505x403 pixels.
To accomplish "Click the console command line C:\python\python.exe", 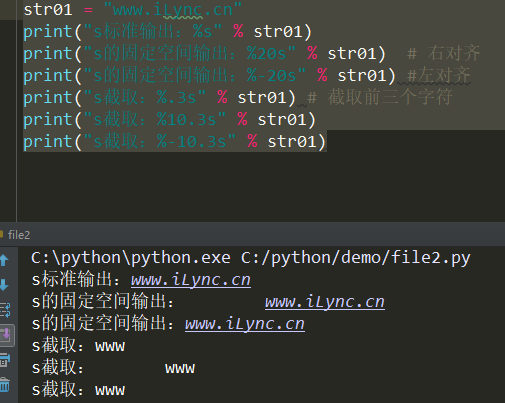I will point(251,258).
